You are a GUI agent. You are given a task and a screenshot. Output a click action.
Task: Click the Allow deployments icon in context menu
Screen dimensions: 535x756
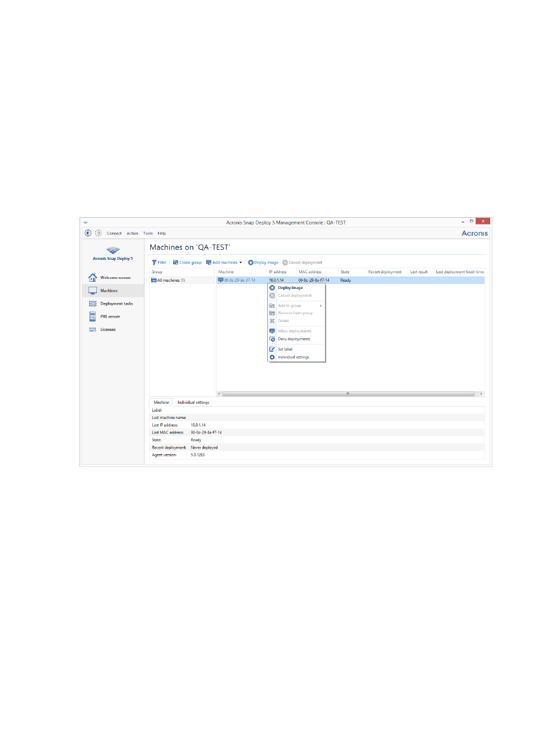pos(272,331)
